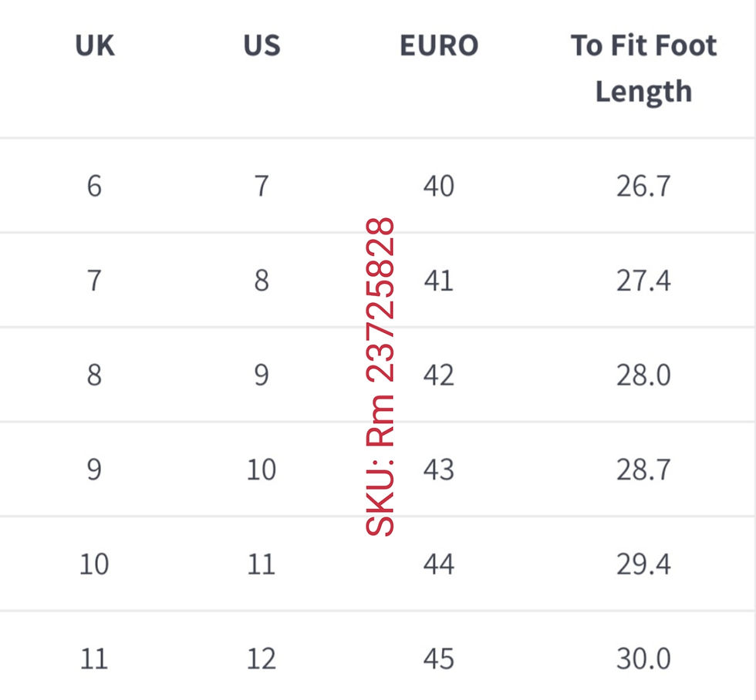Click the To Fit Foot Length header
This screenshot has width=756, height=700.
pyautogui.click(x=643, y=68)
